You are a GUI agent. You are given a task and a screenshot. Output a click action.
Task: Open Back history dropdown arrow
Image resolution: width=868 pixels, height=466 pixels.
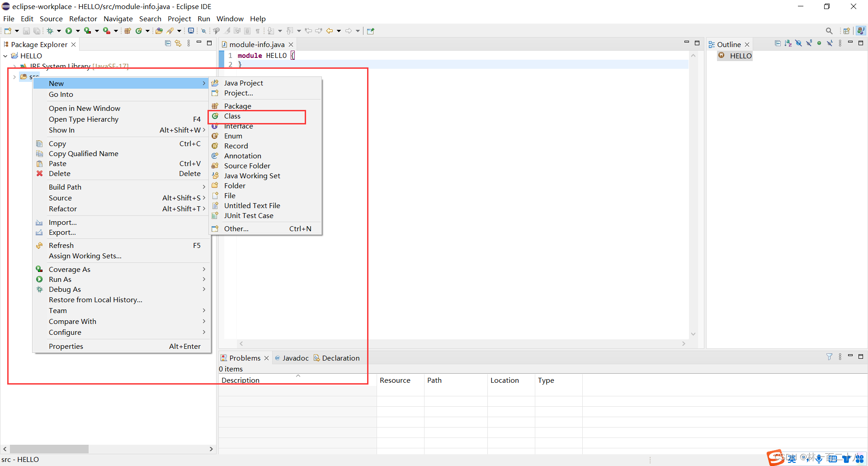[x=339, y=31]
